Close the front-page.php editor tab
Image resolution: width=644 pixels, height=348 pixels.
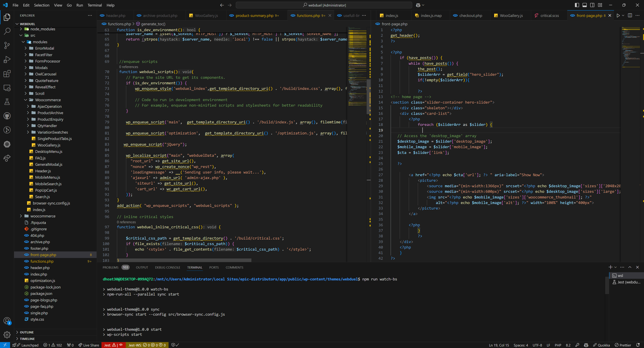610,15
